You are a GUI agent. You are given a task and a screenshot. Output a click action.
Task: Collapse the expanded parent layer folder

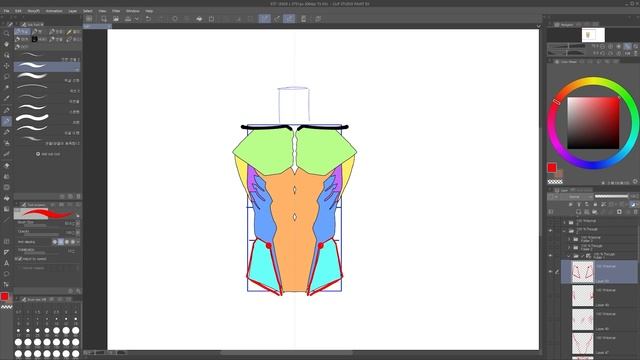[565, 231]
